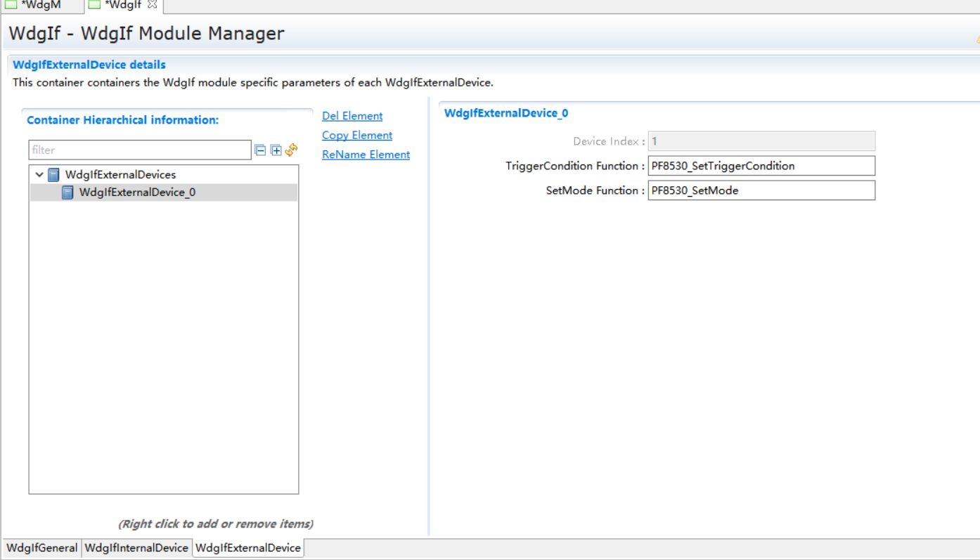The image size is (980, 560).
Task: Click the WdgIfExternalDevices container icon
Action: [x=53, y=175]
